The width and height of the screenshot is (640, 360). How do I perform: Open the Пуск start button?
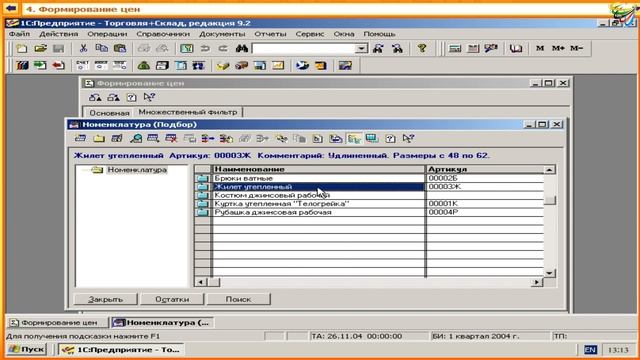[27, 349]
